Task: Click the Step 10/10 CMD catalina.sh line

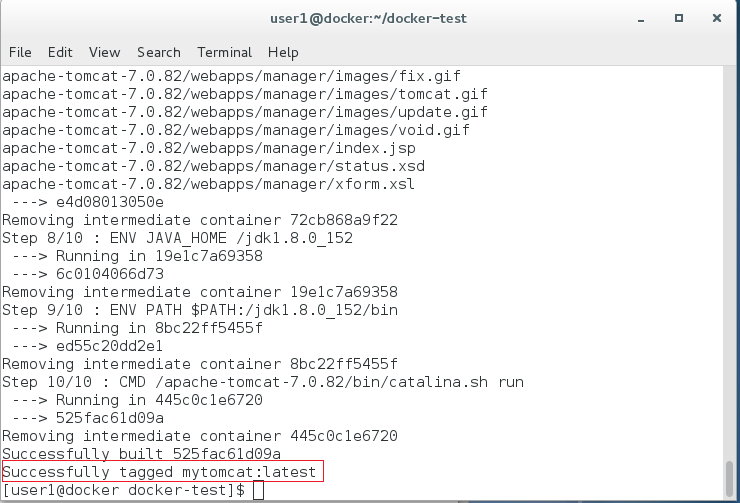Action: pyautogui.click(x=263, y=382)
